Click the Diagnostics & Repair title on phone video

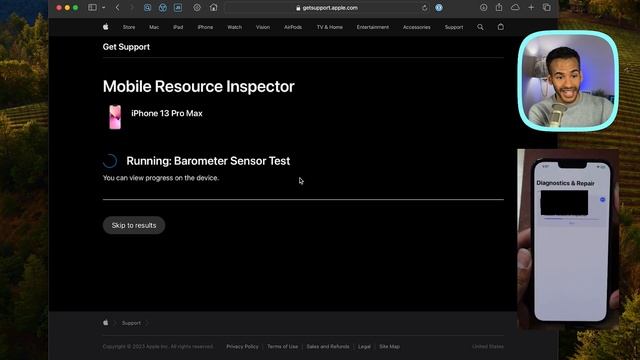pyautogui.click(x=565, y=183)
